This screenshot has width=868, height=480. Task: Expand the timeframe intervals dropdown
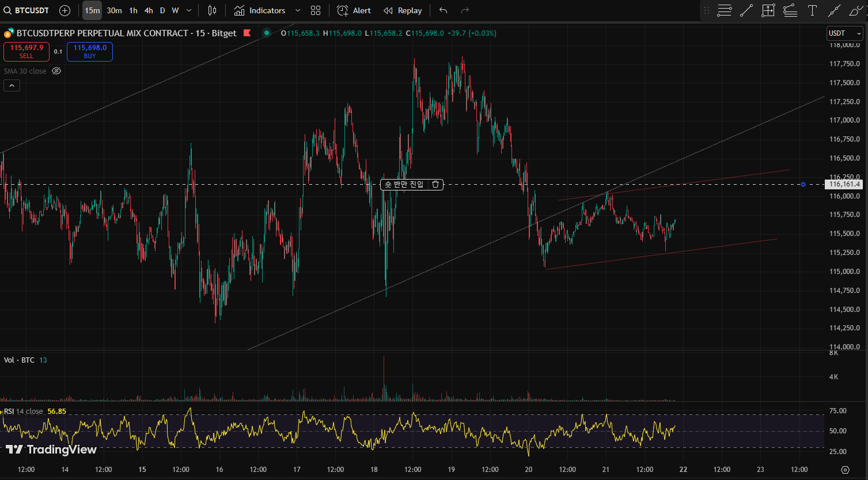pos(189,10)
